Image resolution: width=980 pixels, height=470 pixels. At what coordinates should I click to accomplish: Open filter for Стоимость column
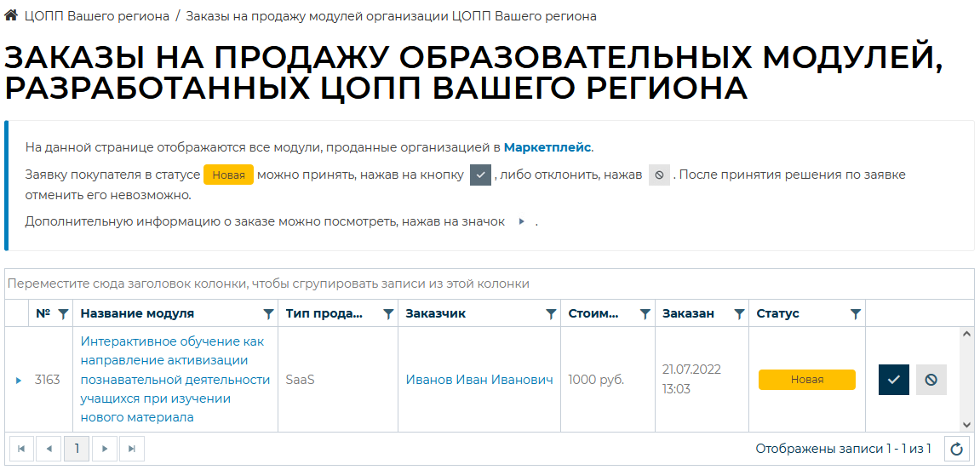click(x=645, y=314)
